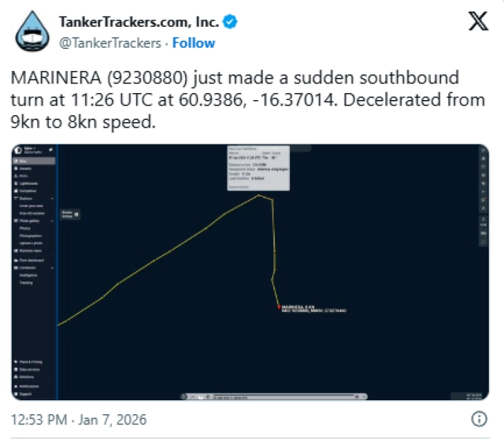This screenshot has width=504, height=441.
Task: Click the red MARINERA vessel marker
Action: click(x=278, y=306)
